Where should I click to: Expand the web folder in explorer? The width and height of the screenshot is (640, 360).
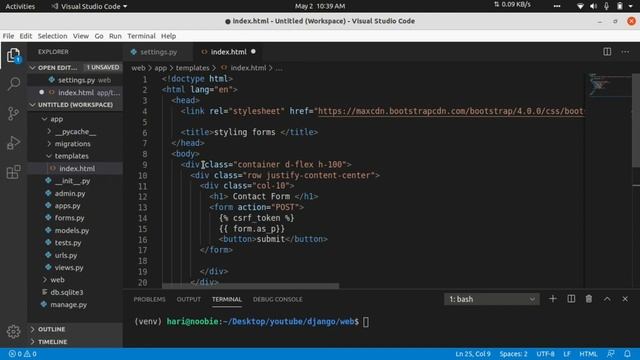click(x=75, y=280)
